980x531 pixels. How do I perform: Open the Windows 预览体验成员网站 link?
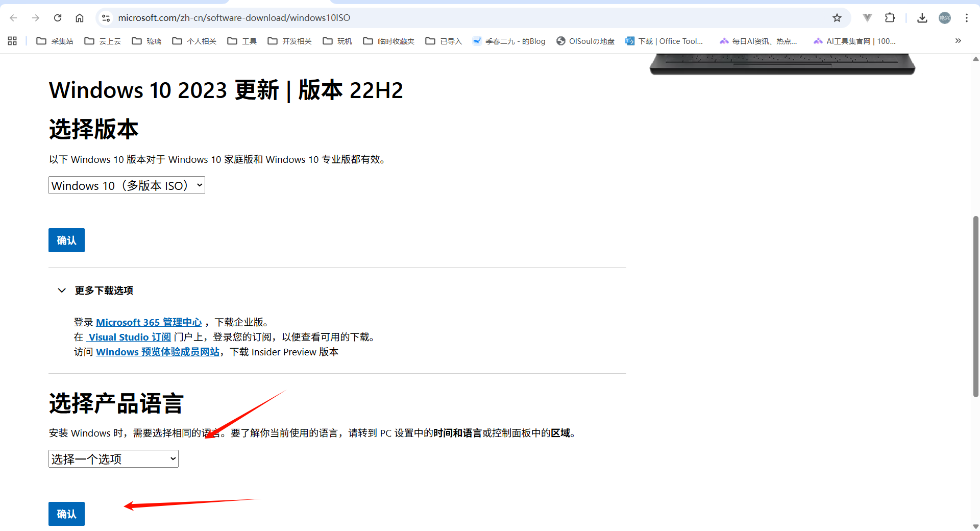pos(157,352)
